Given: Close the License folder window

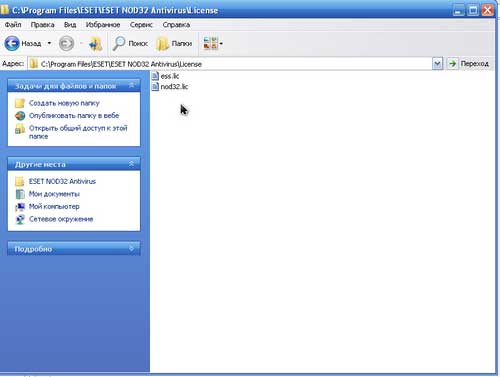Looking at the screenshot, I should click(x=487, y=10).
